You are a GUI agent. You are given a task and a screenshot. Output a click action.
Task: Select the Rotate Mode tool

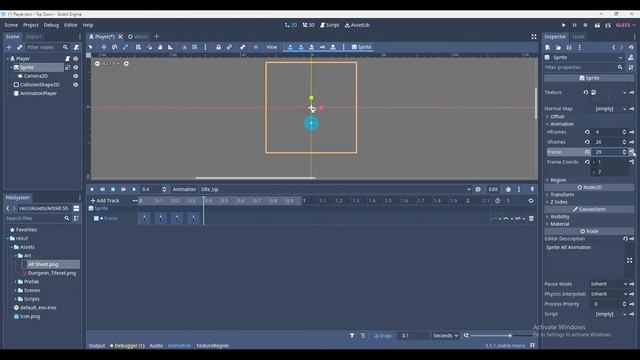tap(115, 47)
